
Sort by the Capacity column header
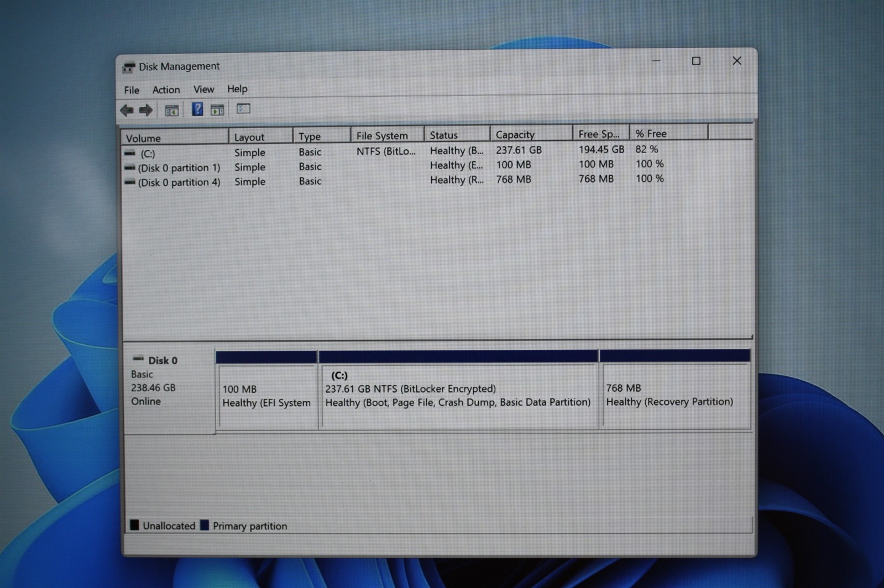(531, 134)
